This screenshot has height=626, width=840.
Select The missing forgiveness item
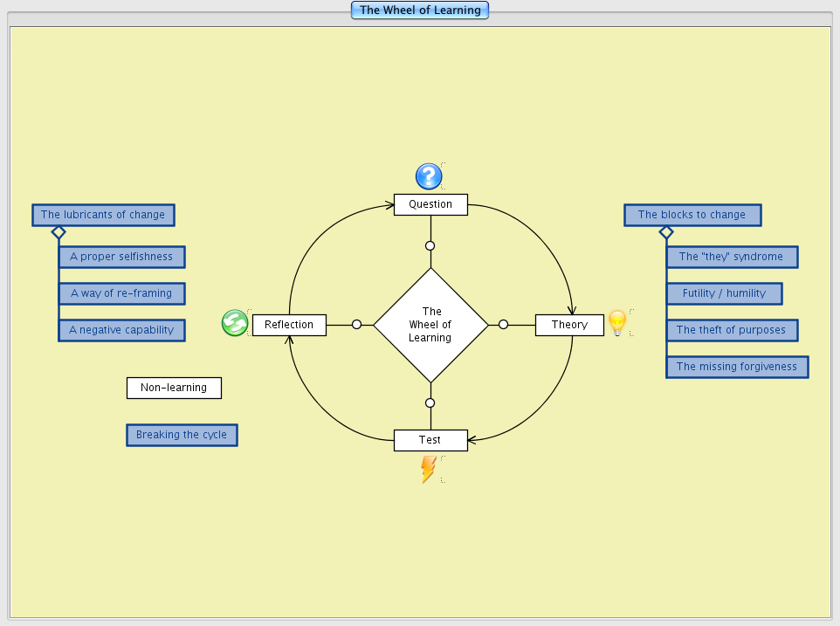click(x=737, y=367)
